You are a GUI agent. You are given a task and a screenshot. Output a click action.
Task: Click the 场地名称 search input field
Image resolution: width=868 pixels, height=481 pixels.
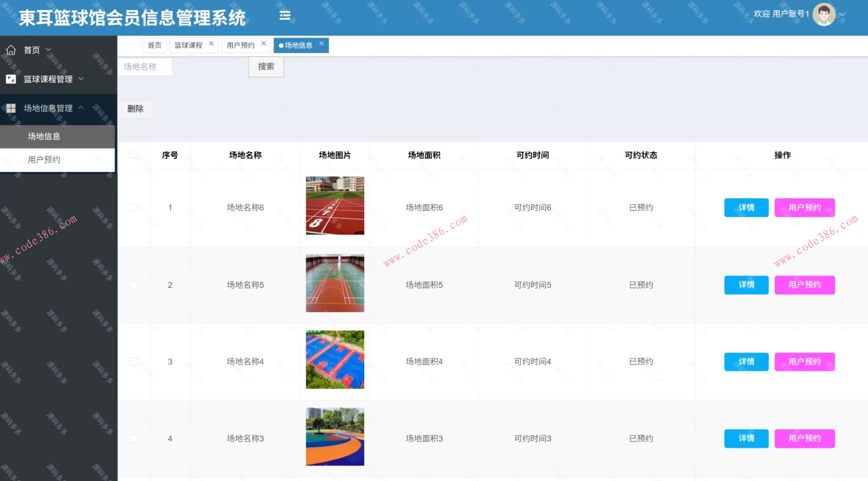145,66
